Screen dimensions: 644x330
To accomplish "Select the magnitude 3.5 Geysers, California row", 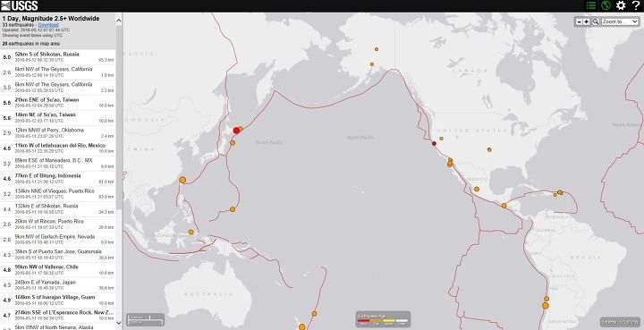I will pyautogui.click(x=58, y=88).
